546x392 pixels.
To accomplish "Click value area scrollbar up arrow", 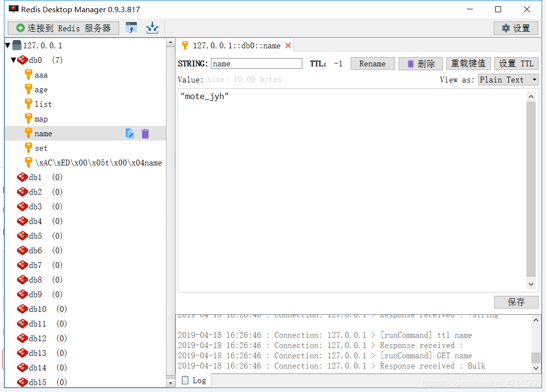I will pyautogui.click(x=531, y=97).
